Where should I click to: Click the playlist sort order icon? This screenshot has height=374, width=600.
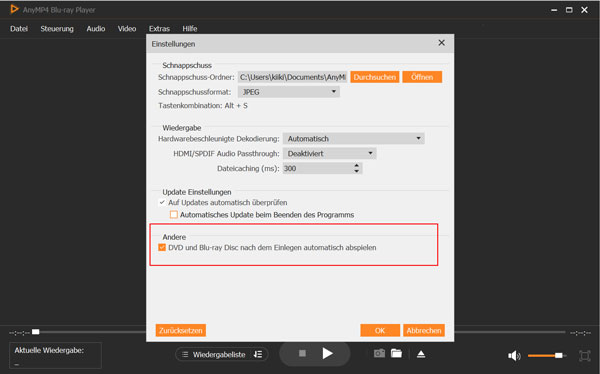(x=258, y=354)
